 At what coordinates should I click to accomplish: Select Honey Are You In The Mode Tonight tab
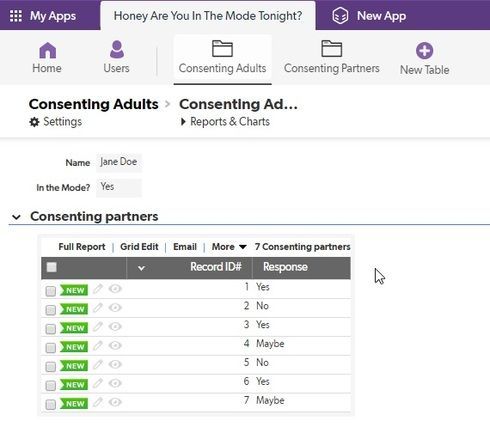click(208, 16)
